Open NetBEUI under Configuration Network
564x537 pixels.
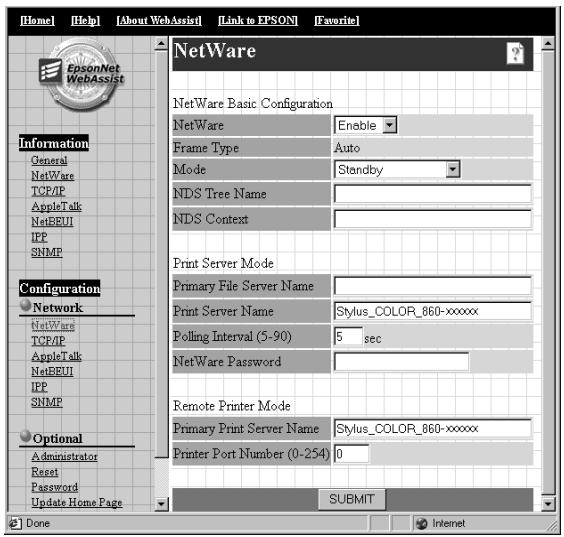[x=52, y=372]
